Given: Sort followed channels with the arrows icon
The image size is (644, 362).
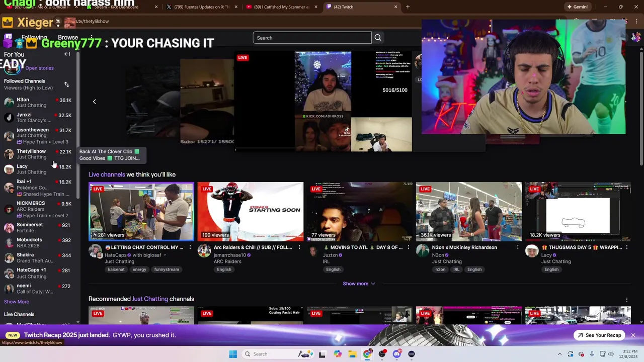Looking at the screenshot, I should click(66, 84).
